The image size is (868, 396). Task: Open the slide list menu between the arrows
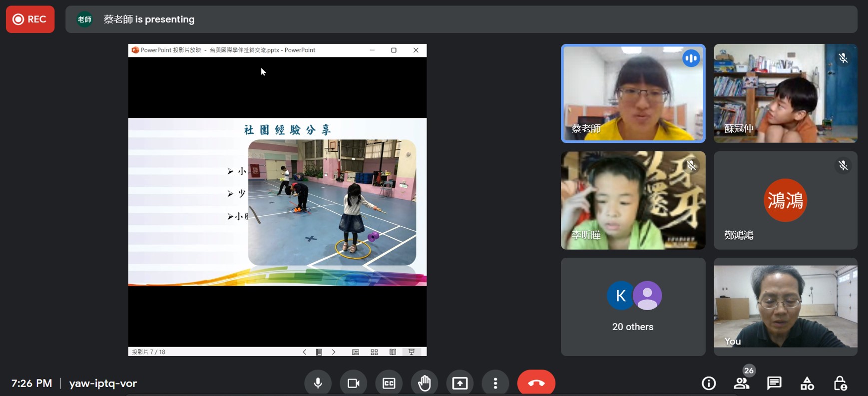tap(319, 352)
